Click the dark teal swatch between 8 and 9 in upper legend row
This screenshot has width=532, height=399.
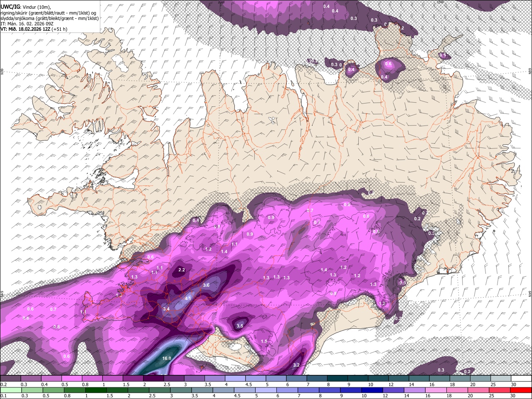coord(337,379)
